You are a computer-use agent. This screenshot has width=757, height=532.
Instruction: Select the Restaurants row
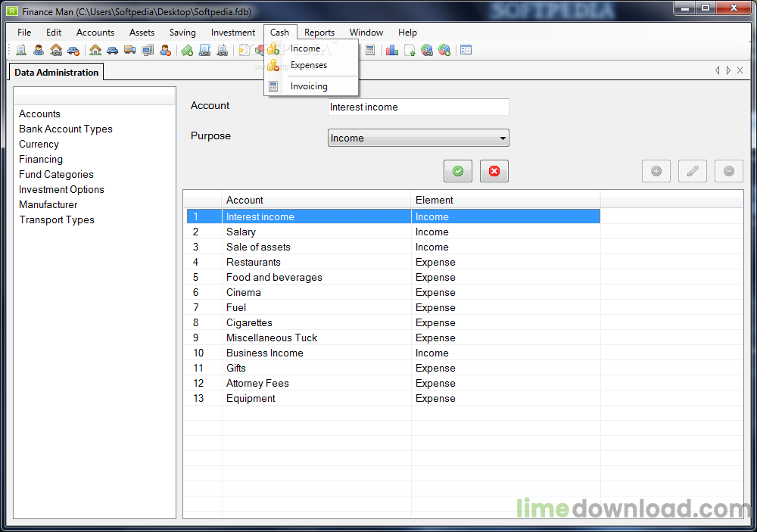pyautogui.click(x=394, y=262)
